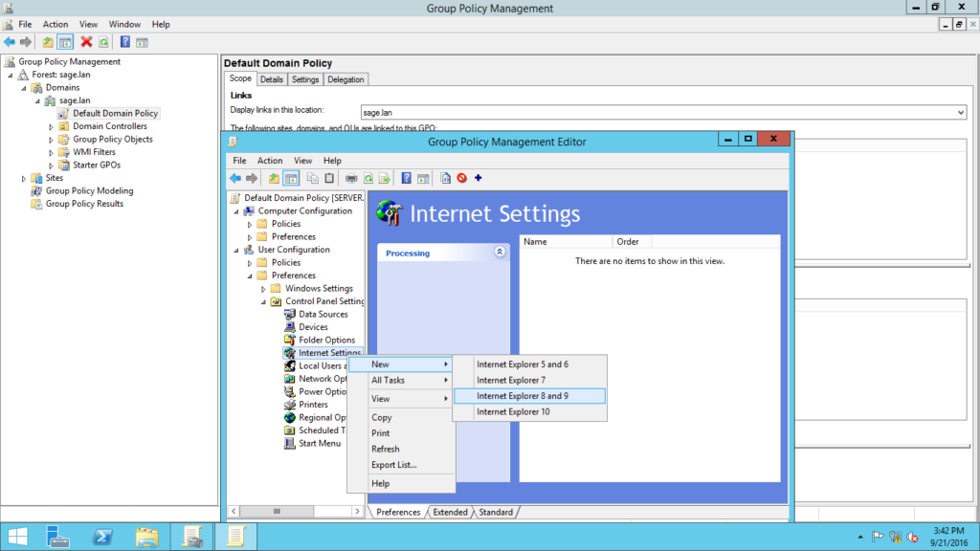Choose Internet Explorer 10 from the submenu
Screen dimensions: 980x551
coord(513,411)
